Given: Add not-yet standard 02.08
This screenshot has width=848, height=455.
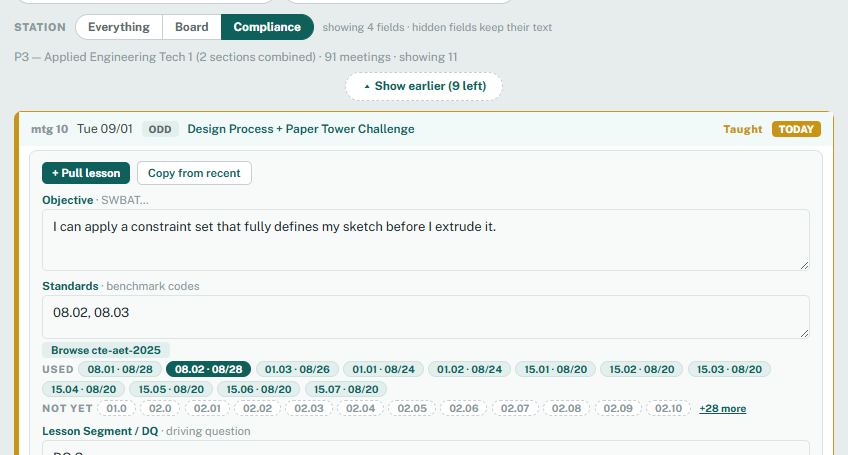Looking at the screenshot, I should 566,408.
